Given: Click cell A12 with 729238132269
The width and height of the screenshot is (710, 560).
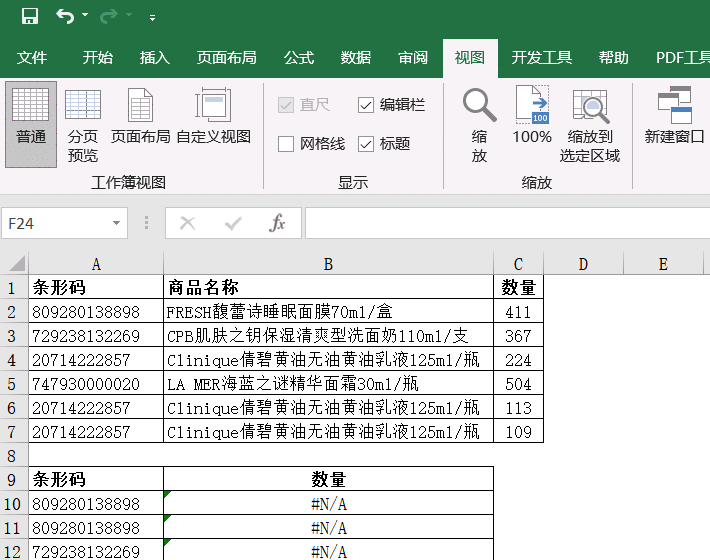Looking at the screenshot, I should [96, 550].
